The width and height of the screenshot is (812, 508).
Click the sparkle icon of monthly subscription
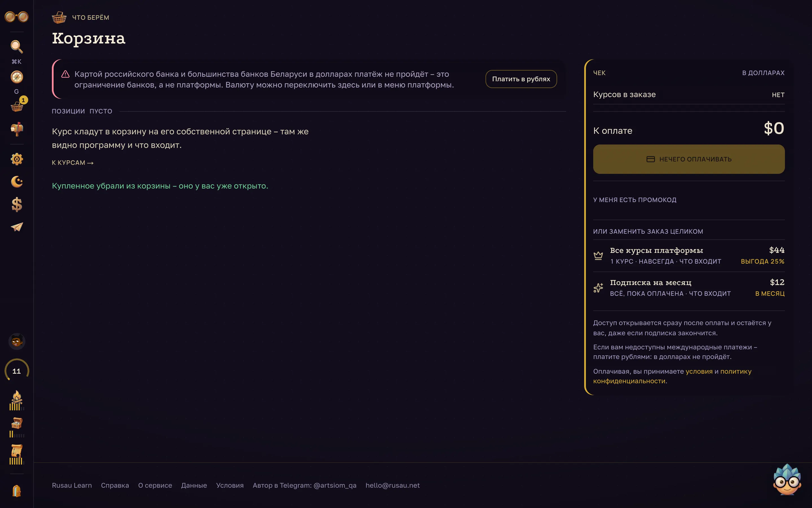point(598,288)
